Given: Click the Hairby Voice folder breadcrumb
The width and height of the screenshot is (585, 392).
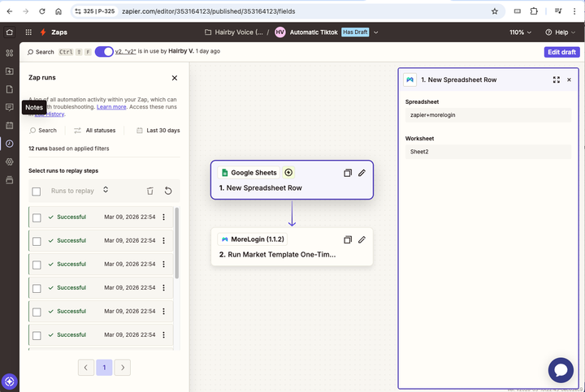Looking at the screenshot, I should click(x=234, y=32).
